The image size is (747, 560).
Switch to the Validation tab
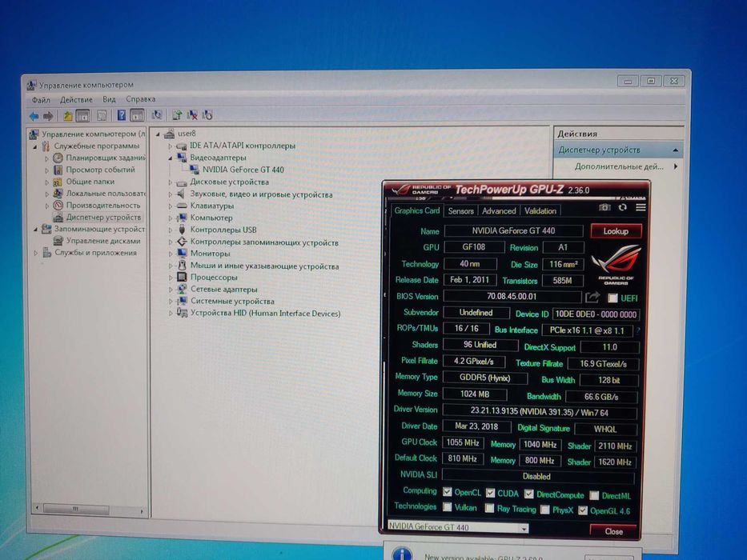(540, 211)
